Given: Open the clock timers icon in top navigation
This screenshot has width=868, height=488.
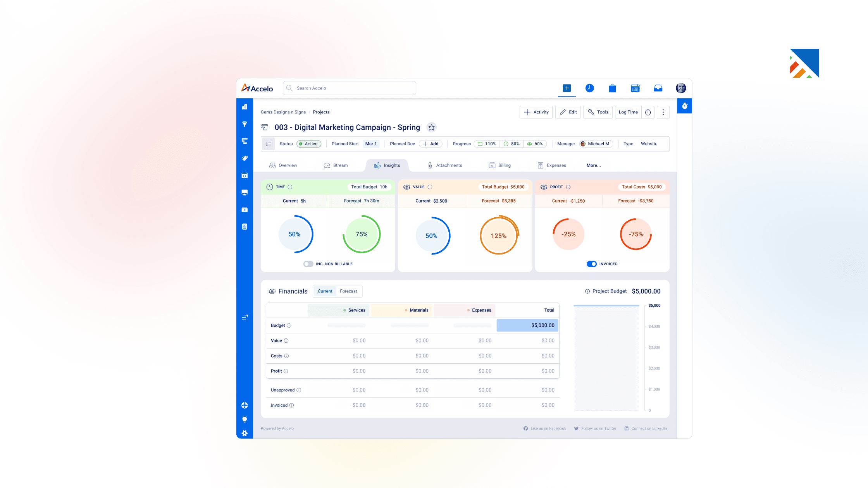Looking at the screenshot, I should [x=589, y=88].
